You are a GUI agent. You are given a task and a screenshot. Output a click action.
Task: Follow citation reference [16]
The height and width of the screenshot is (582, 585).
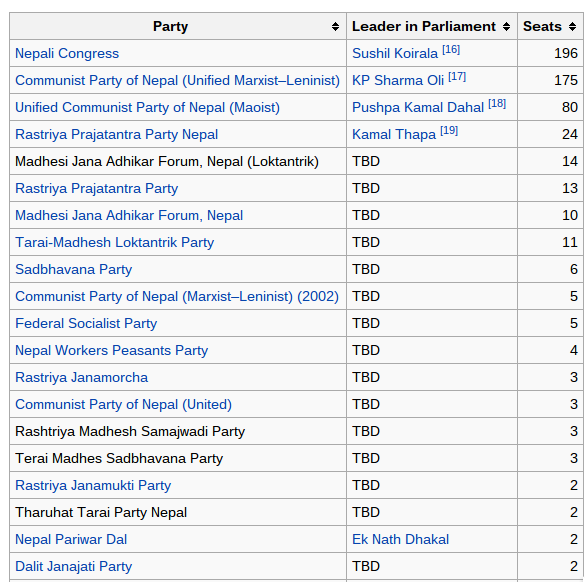click(451, 50)
